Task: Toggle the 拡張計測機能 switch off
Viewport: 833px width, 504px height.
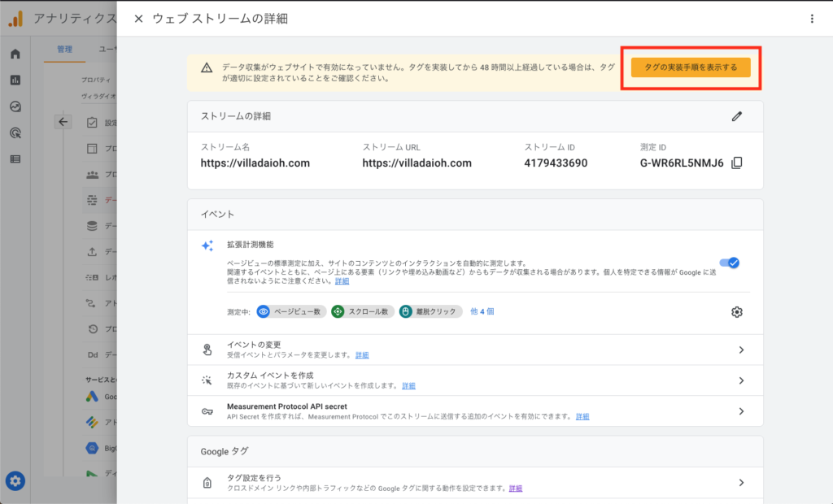Action: (x=729, y=263)
